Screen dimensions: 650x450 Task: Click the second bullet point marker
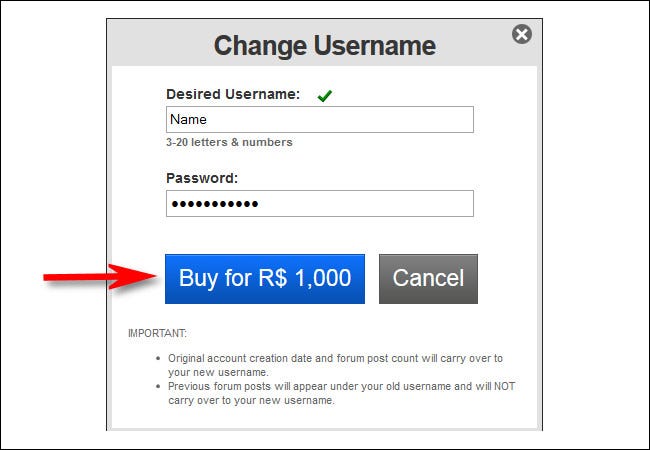pyautogui.click(x=159, y=386)
